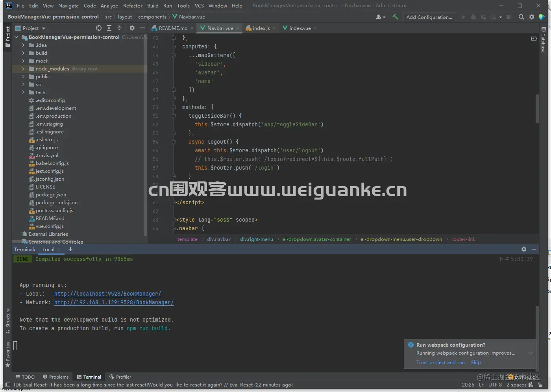This screenshot has height=392, width=551.
Task: Click the tool window quick-access icon in status bar
Action: [x=8, y=385]
